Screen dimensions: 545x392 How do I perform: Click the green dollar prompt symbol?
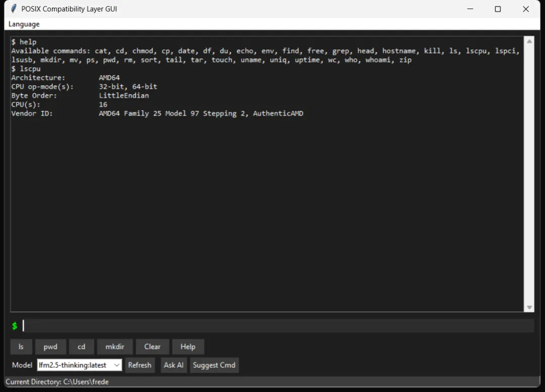pyautogui.click(x=15, y=325)
